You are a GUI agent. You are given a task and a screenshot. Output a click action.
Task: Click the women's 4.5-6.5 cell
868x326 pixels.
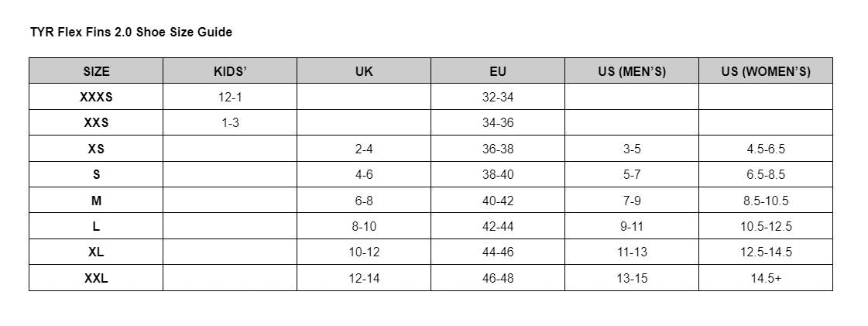[766, 149]
